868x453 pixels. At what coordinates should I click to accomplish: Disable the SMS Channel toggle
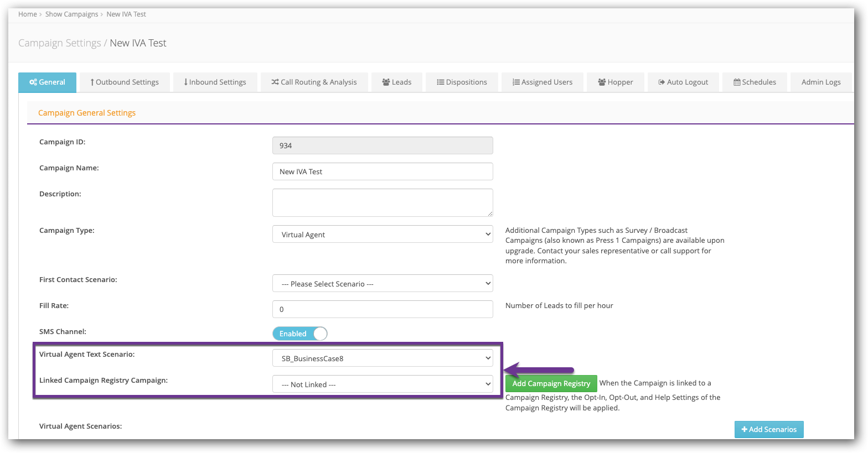pyautogui.click(x=300, y=334)
